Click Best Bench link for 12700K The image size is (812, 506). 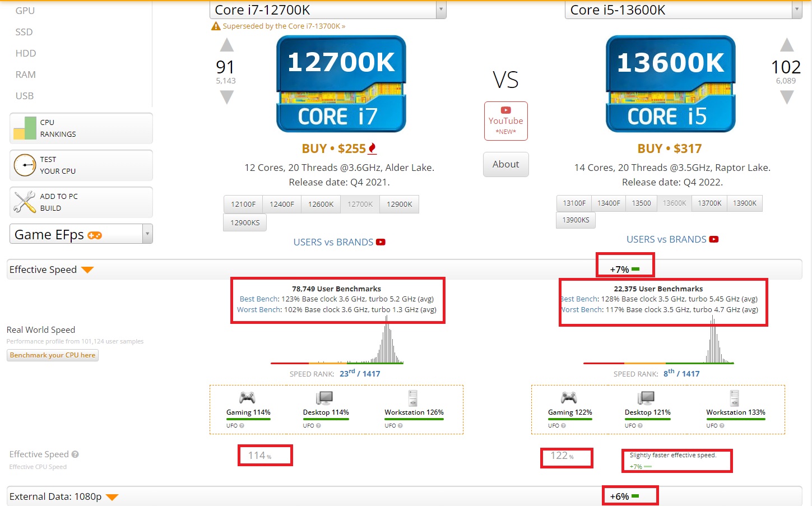point(258,299)
